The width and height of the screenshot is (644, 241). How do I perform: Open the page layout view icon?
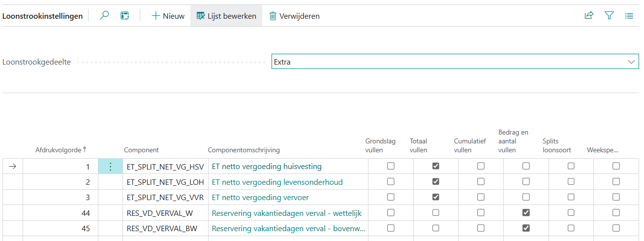125,16
